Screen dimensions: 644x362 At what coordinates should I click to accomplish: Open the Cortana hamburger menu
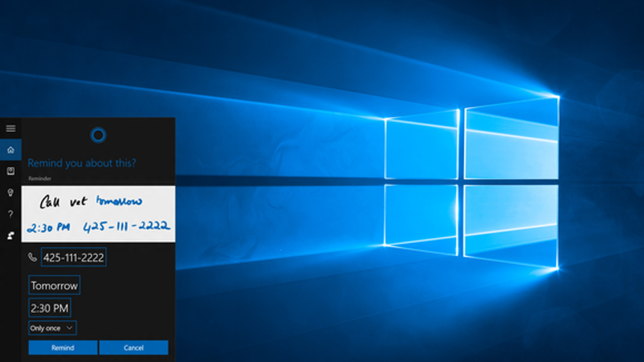10,129
